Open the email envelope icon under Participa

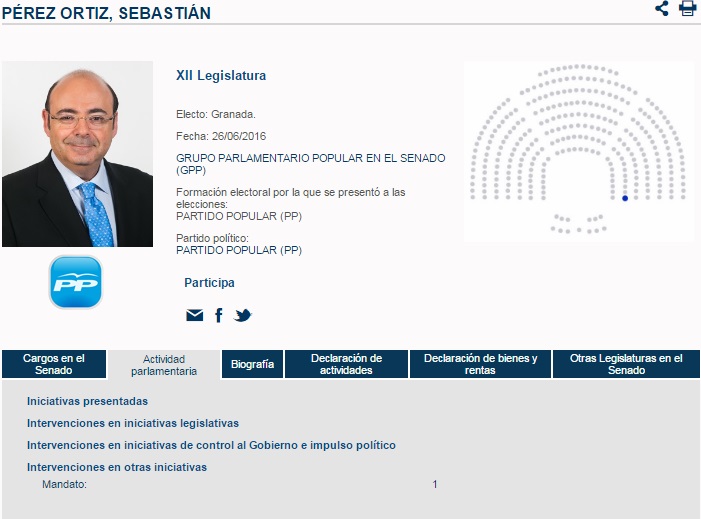pyautogui.click(x=194, y=315)
